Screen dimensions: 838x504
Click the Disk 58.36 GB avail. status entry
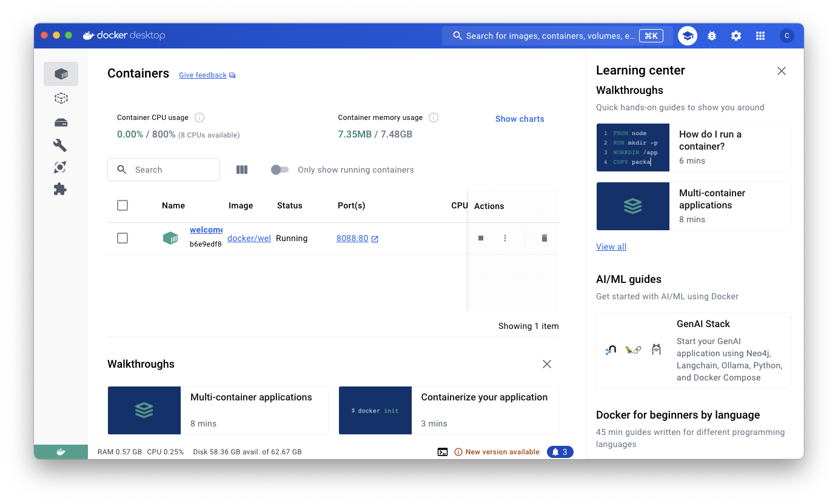(247, 452)
